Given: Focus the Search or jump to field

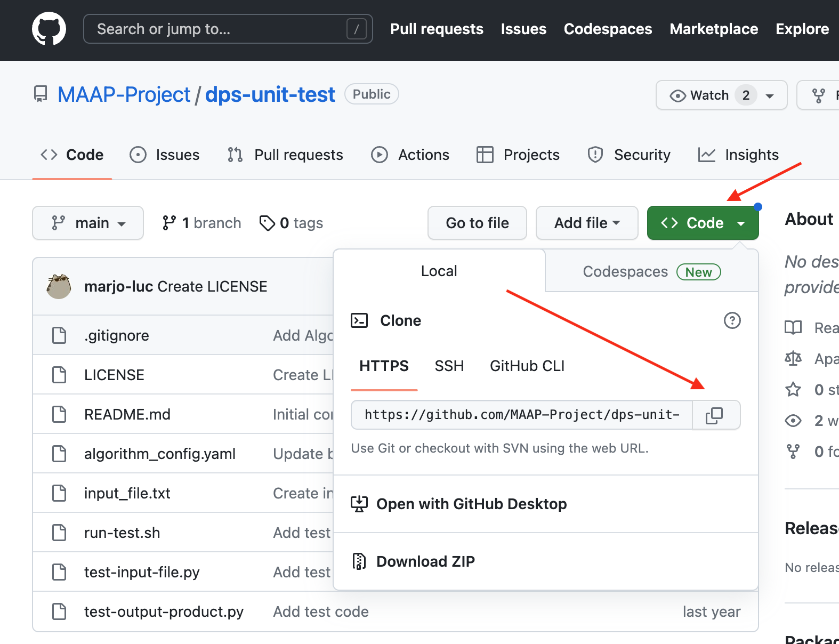Looking at the screenshot, I should [x=228, y=29].
